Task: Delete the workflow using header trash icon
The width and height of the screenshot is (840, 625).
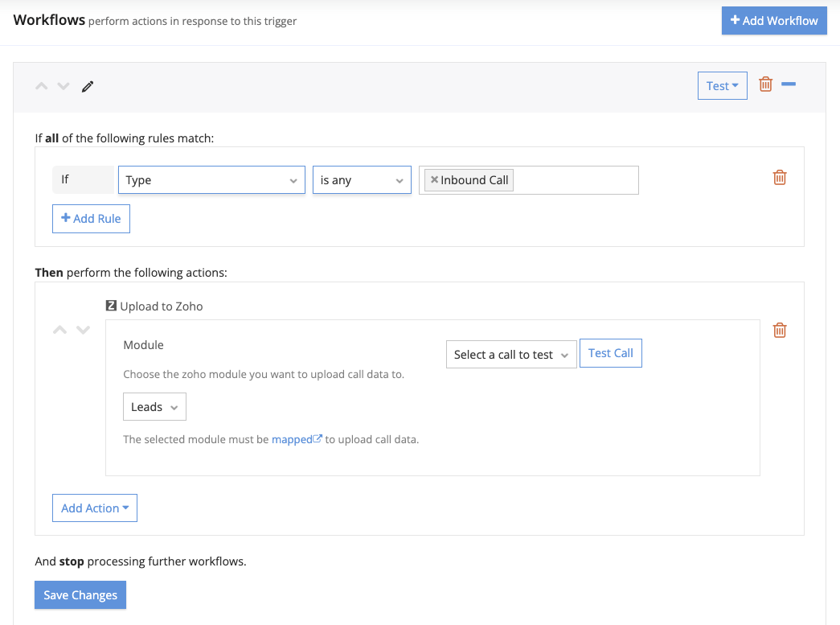Action: point(765,84)
